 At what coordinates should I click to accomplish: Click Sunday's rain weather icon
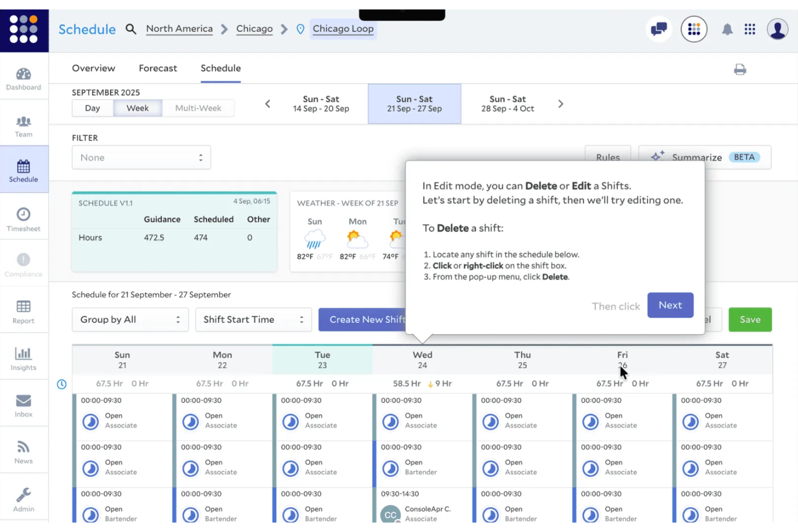pos(315,238)
